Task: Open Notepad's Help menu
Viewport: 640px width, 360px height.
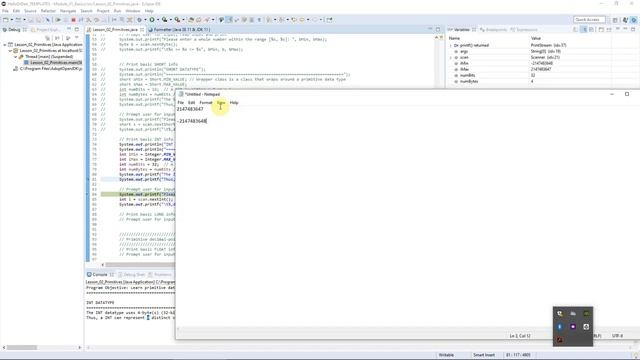Action: pos(234,102)
